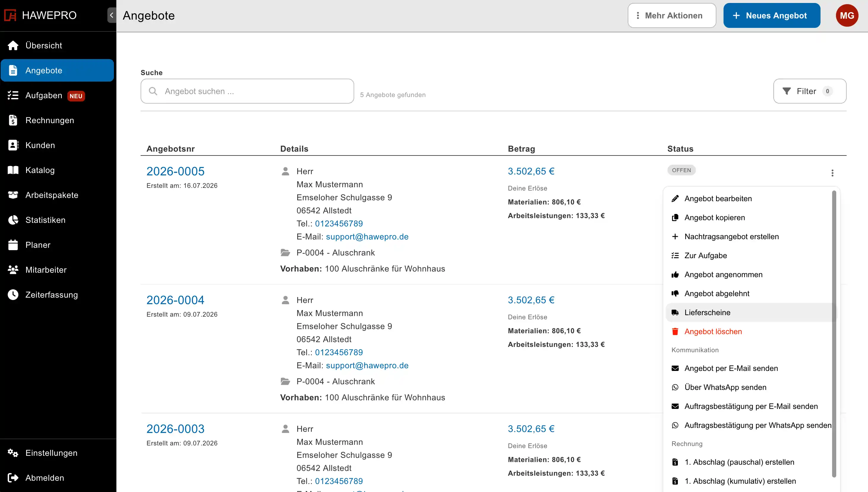Viewport: 868px width, 492px height.
Task: Focus the Angebot suchen search field
Action: pyautogui.click(x=247, y=91)
